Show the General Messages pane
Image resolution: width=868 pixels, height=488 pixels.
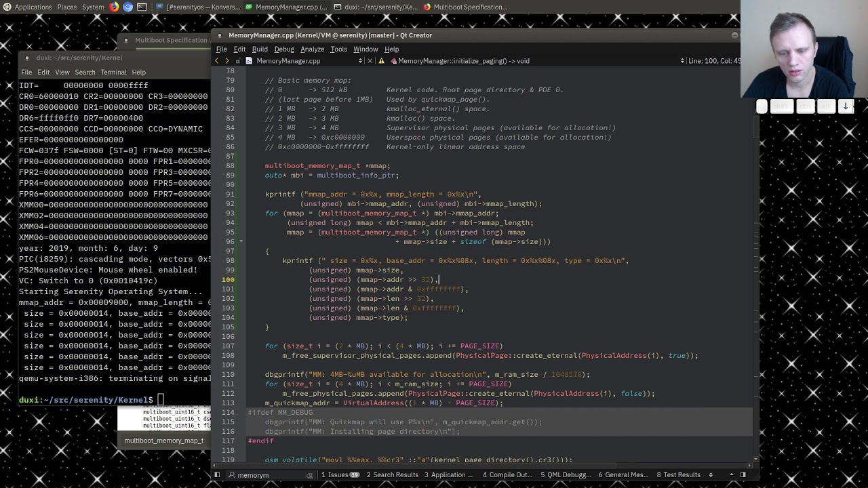(624, 475)
